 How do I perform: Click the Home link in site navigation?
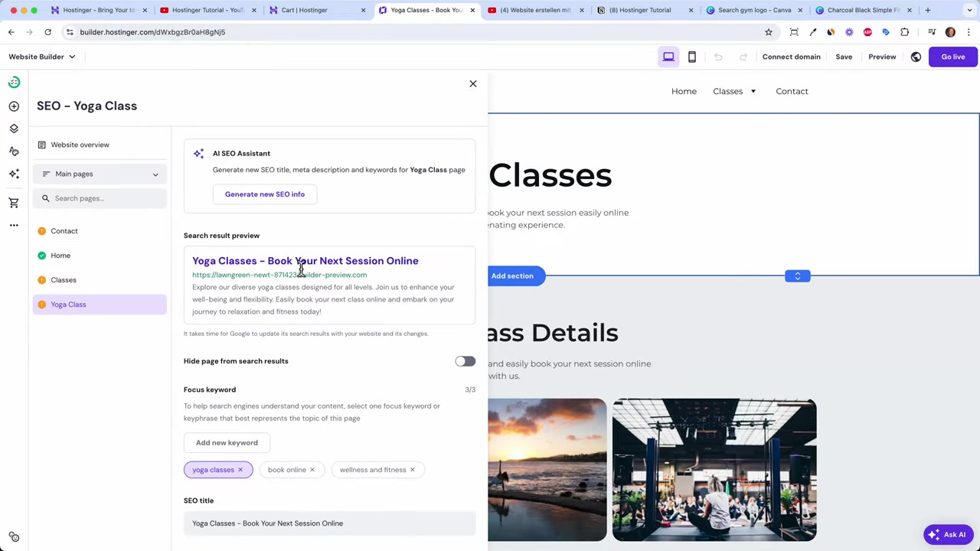(684, 92)
